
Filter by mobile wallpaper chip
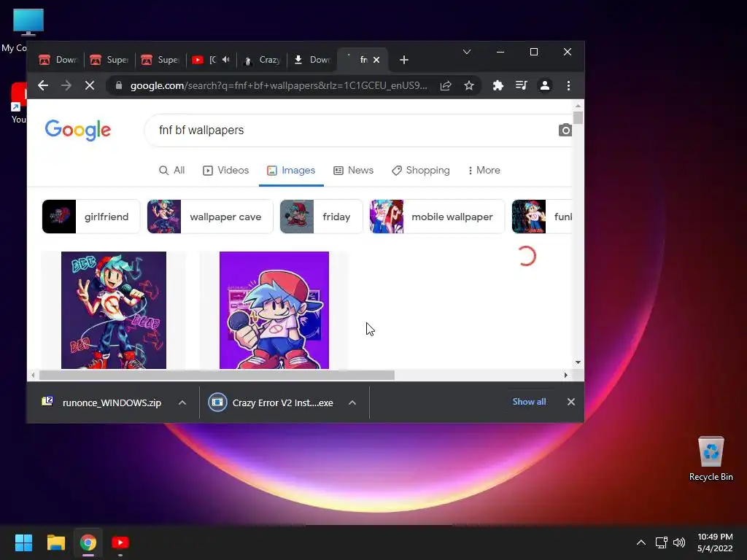coord(437,217)
